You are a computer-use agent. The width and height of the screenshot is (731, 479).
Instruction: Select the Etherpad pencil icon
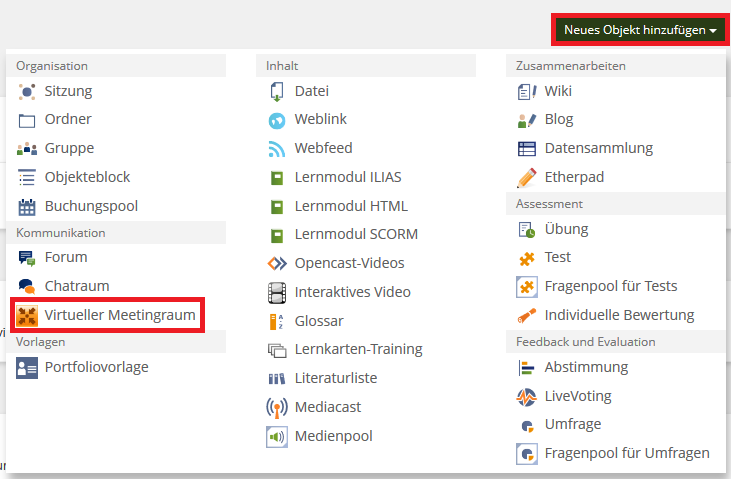(527, 178)
